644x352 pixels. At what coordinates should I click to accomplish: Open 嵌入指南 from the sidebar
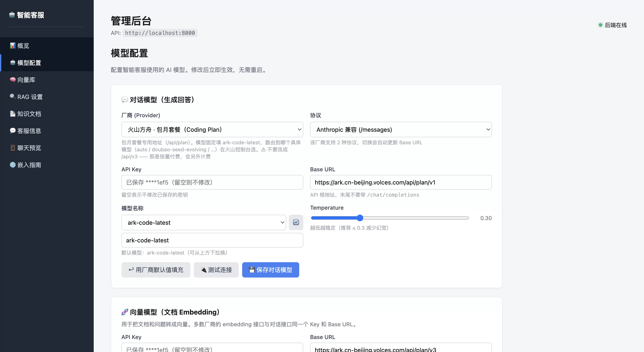coord(47,165)
